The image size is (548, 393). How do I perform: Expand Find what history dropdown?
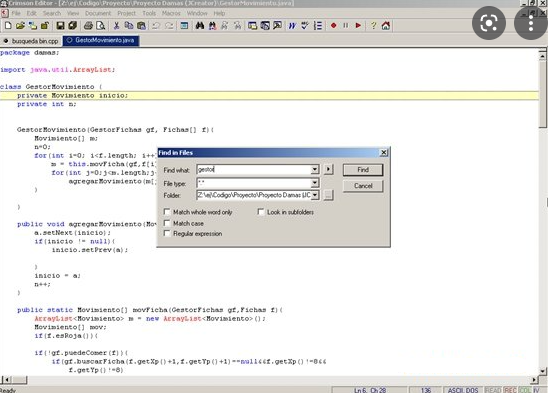point(315,170)
